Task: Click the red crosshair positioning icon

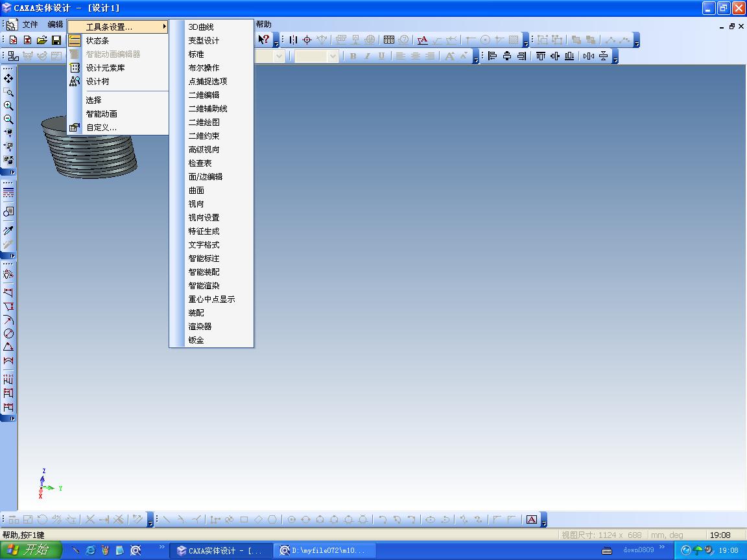Action: (307, 40)
